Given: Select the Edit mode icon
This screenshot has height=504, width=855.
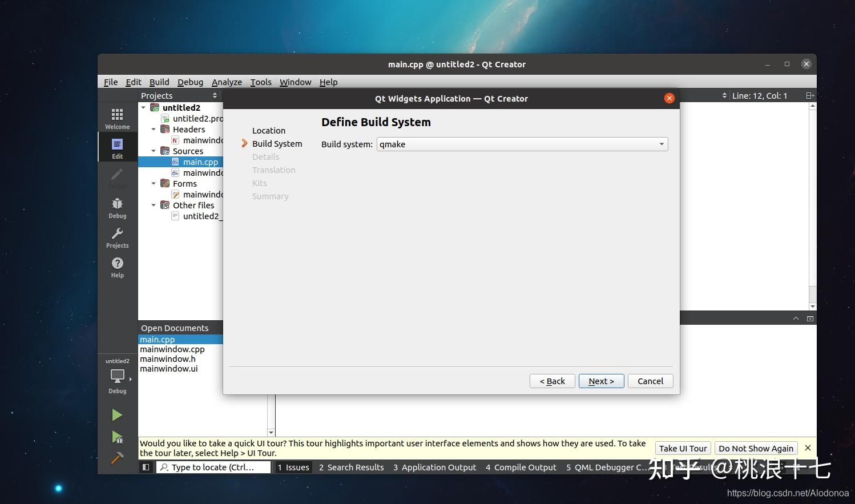Looking at the screenshot, I should coord(117,147).
